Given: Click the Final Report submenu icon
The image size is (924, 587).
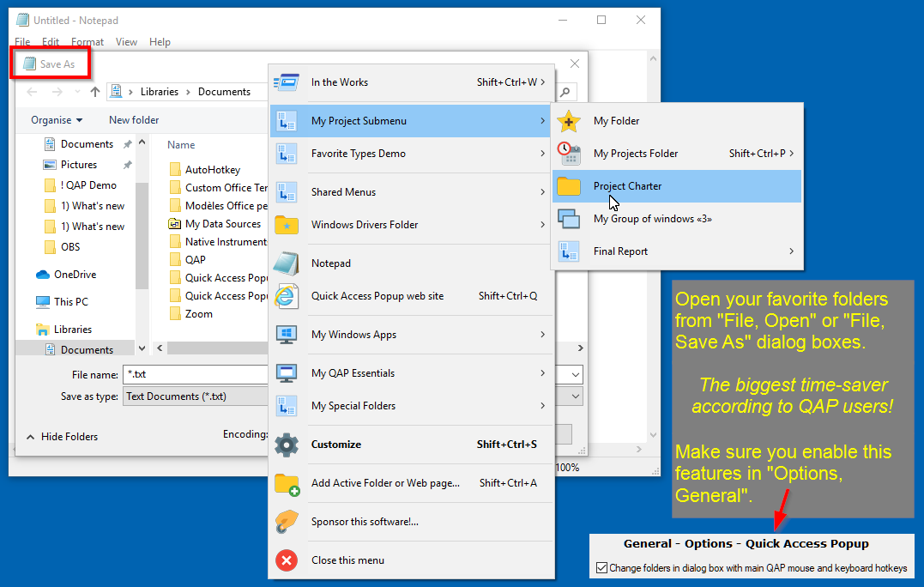Looking at the screenshot, I should click(x=569, y=251).
